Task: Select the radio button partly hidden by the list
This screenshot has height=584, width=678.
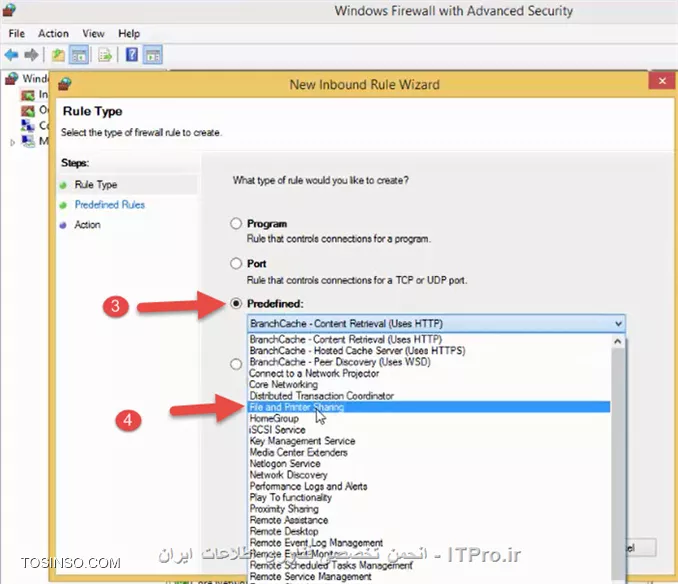Action: 236,364
